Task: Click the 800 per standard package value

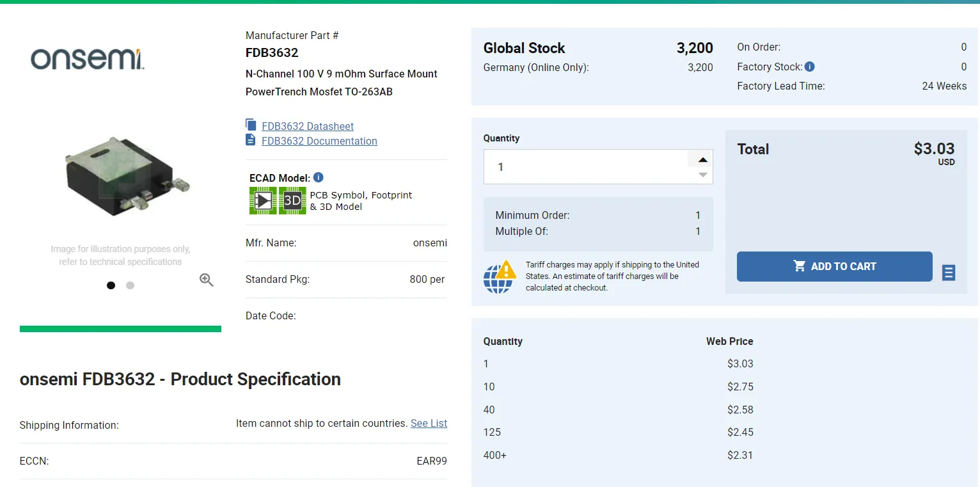Action: (427, 279)
